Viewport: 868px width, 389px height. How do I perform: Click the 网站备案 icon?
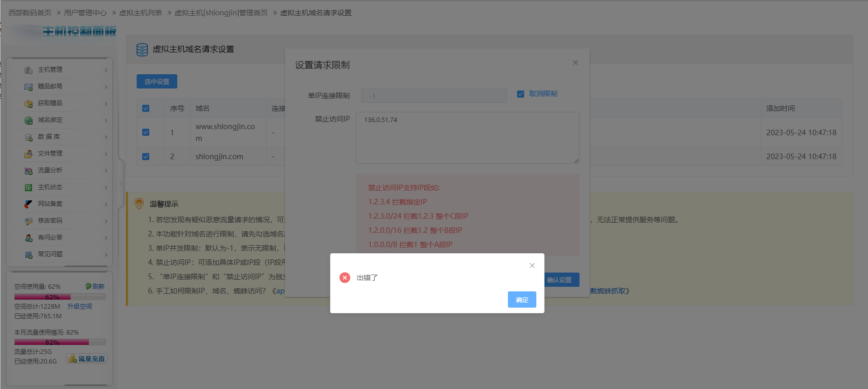click(x=28, y=204)
